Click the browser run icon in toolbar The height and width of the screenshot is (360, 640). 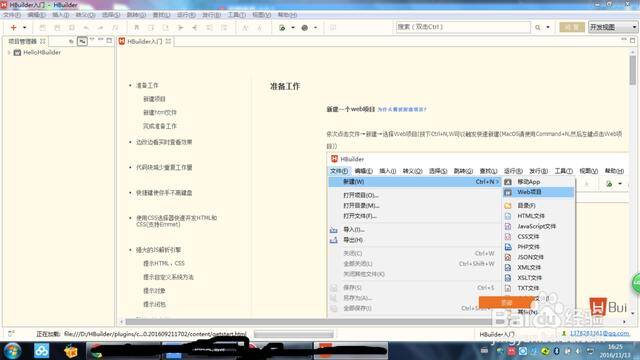[x=282, y=28]
